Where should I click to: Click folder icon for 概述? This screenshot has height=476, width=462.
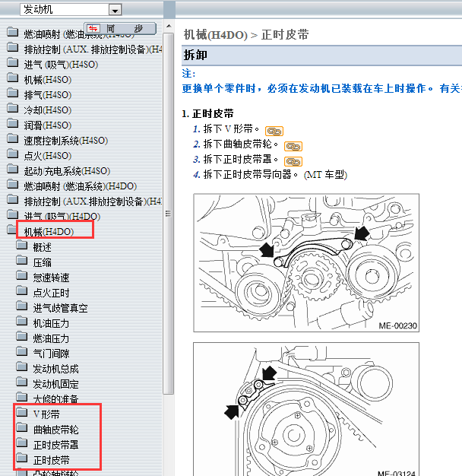[x=21, y=246]
